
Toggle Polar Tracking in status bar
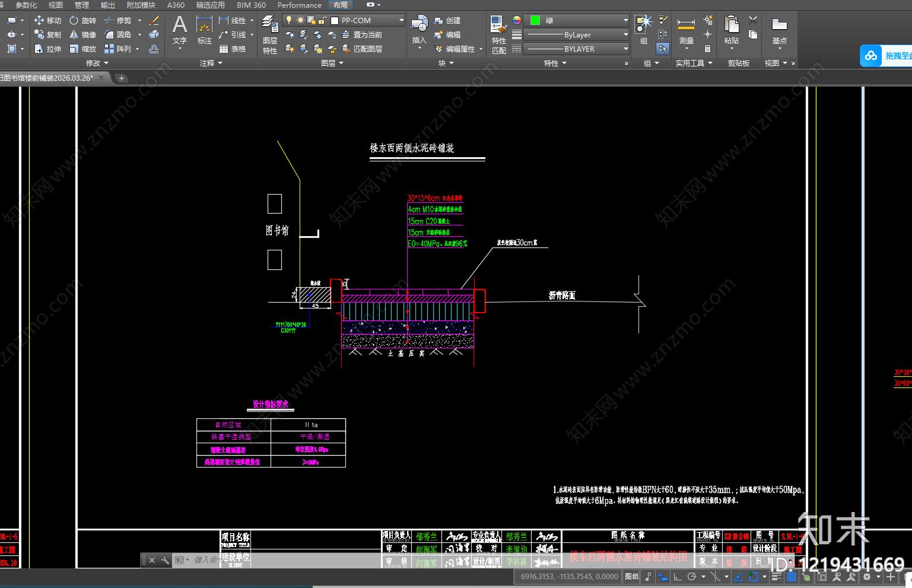pos(692,577)
